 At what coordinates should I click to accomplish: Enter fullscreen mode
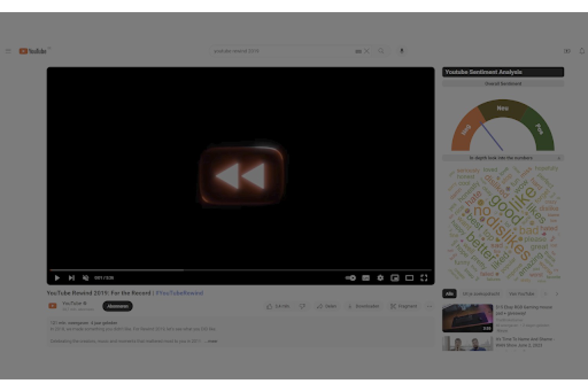[x=424, y=278]
